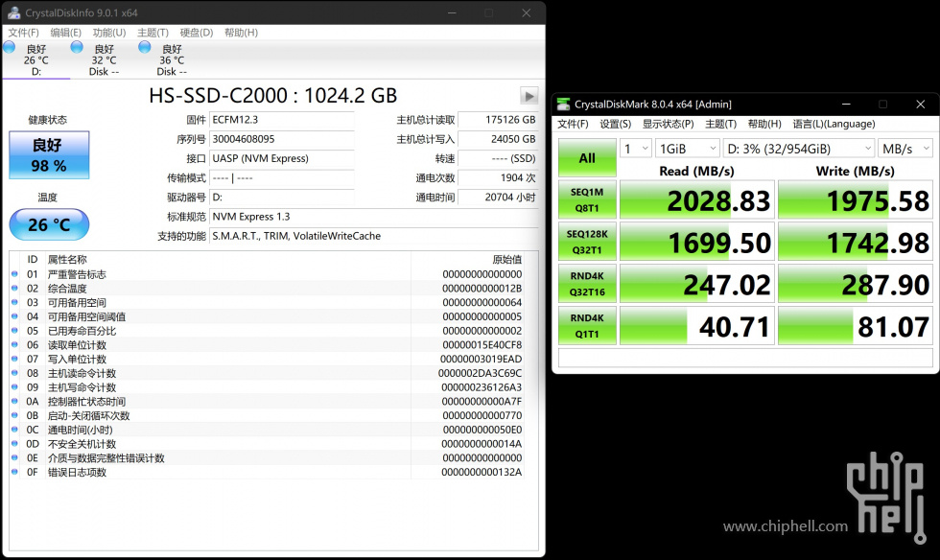The height and width of the screenshot is (560, 940).
Task: Click the status dot of disk D: 26 °C
Action: (x=9, y=47)
